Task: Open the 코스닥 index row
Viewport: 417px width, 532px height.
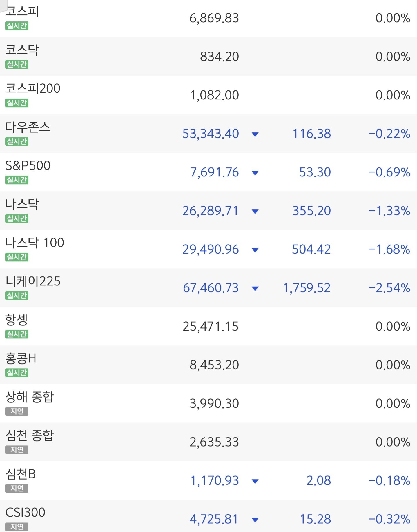Action: pos(209,57)
